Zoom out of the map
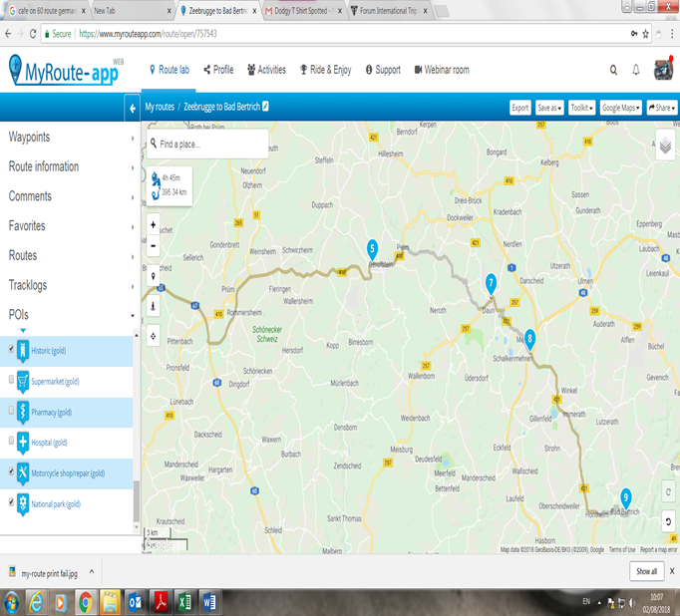This screenshot has width=680, height=616. click(153, 244)
